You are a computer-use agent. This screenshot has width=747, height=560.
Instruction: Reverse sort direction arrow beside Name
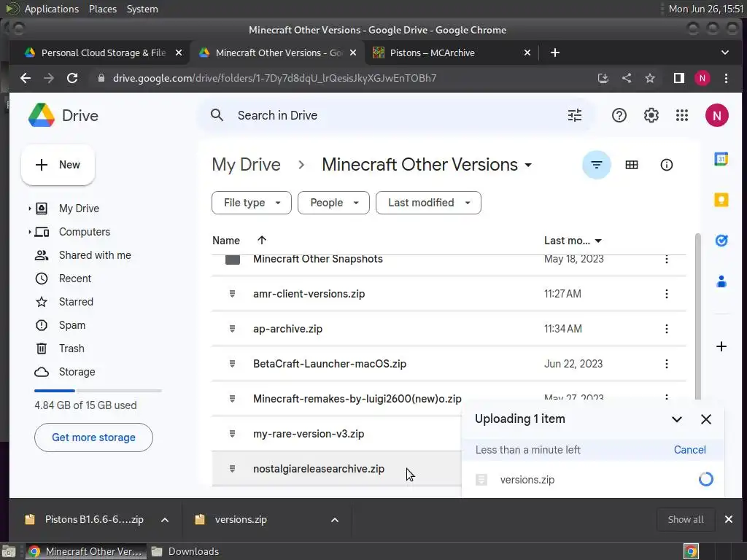pos(262,241)
